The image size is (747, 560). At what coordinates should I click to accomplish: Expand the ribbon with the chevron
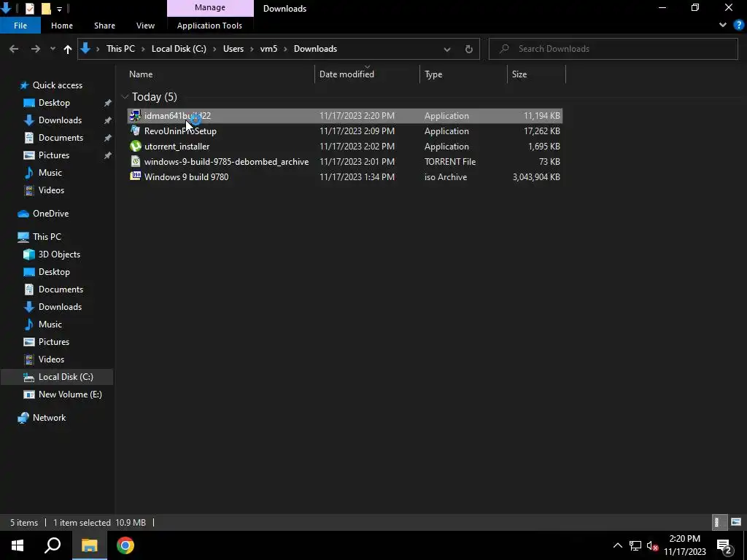[x=723, y=26]
